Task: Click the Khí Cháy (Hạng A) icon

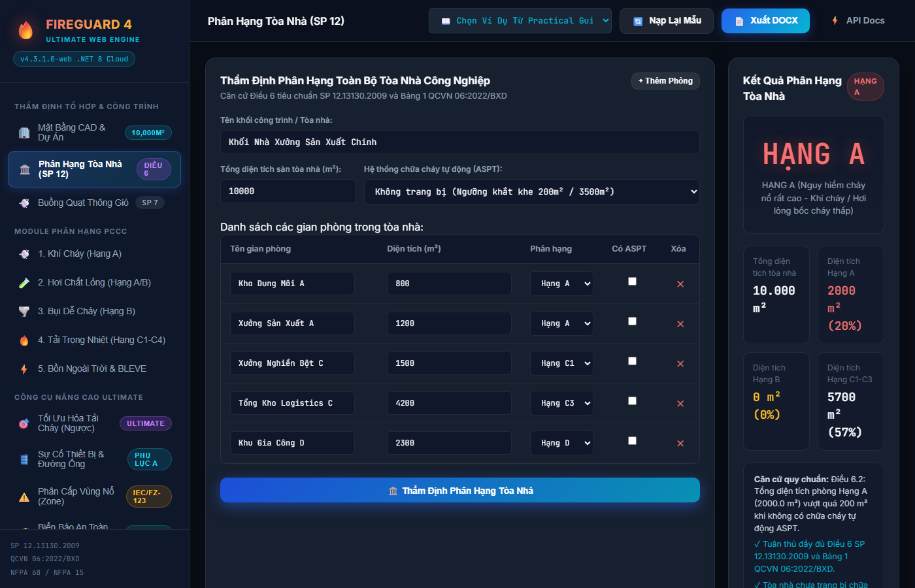Action: (24, 254)
